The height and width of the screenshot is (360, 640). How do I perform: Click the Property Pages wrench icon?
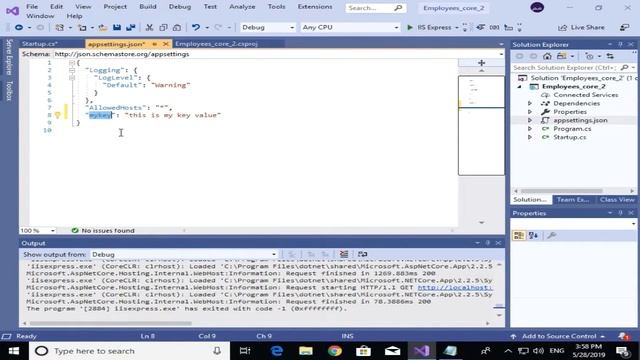551,236
